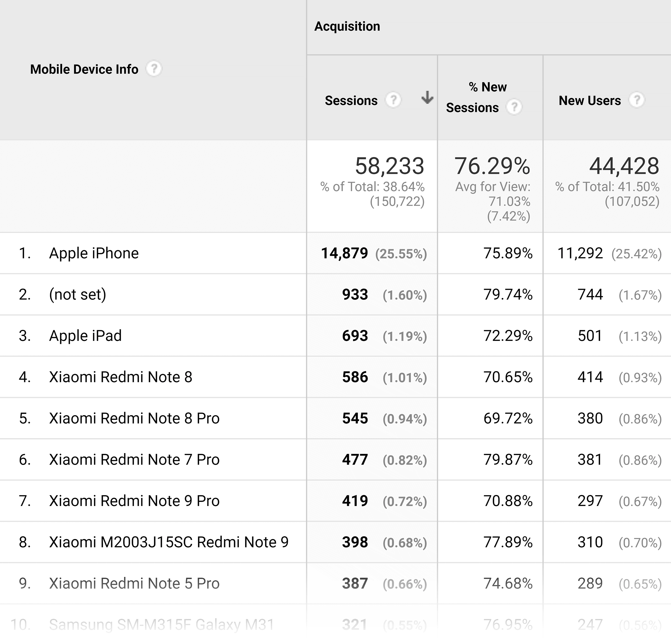Image resolution: width=671 pixels, height=644 pixels.
Task: Select Apple iPad new users 501
Action: click(x=590, y=336)
